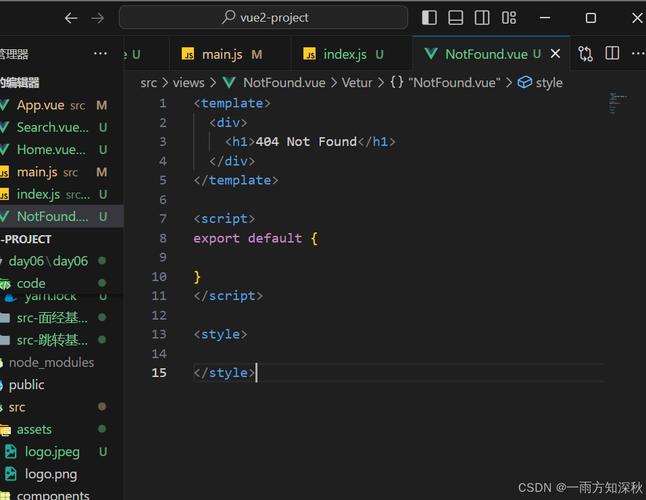Image resolution: width=646 pixels, height=500 pixels.
Task: Toggle the bottom panel layout icon
Action: tap(456, 18)
